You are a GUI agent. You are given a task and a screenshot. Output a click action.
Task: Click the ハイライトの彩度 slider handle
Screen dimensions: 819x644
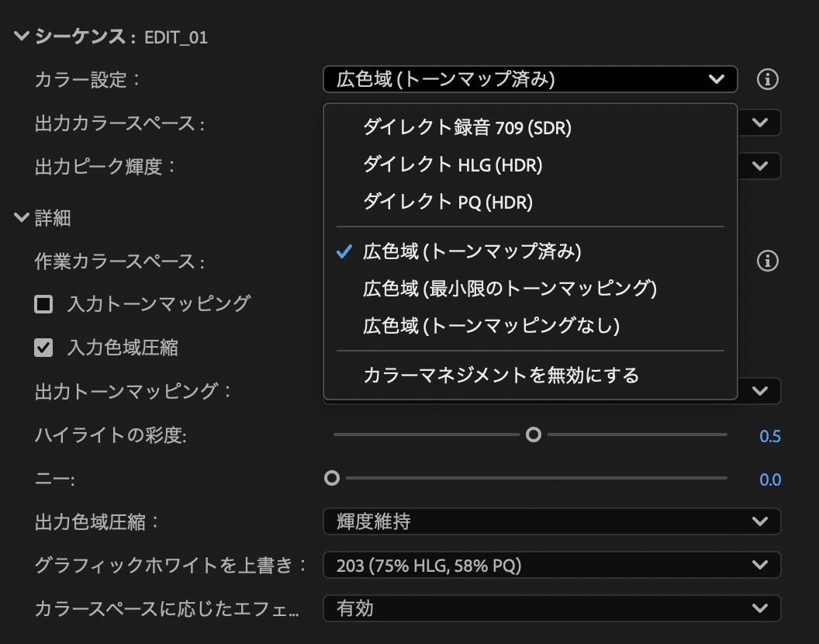coord(534,435)
